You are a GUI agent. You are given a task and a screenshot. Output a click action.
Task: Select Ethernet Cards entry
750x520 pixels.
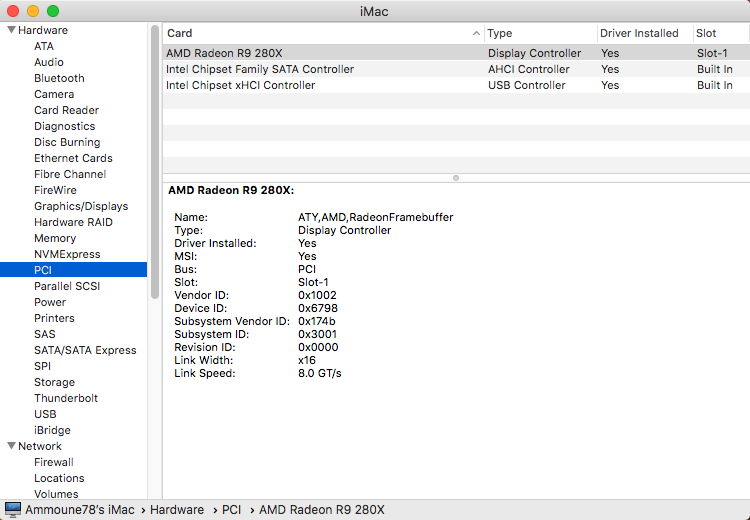pos(73,158)
